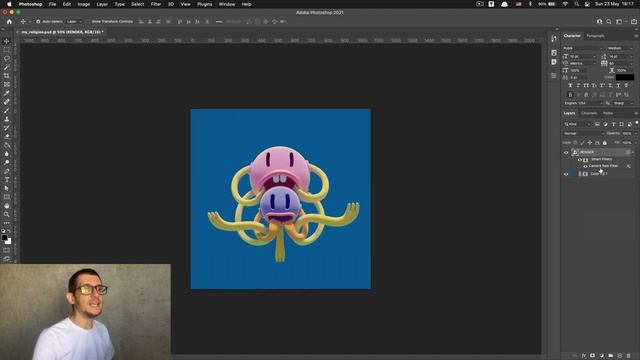Screen dimensions: 640x360
Task: Switch to the Channels tab
Action: [x=589, y=113]
